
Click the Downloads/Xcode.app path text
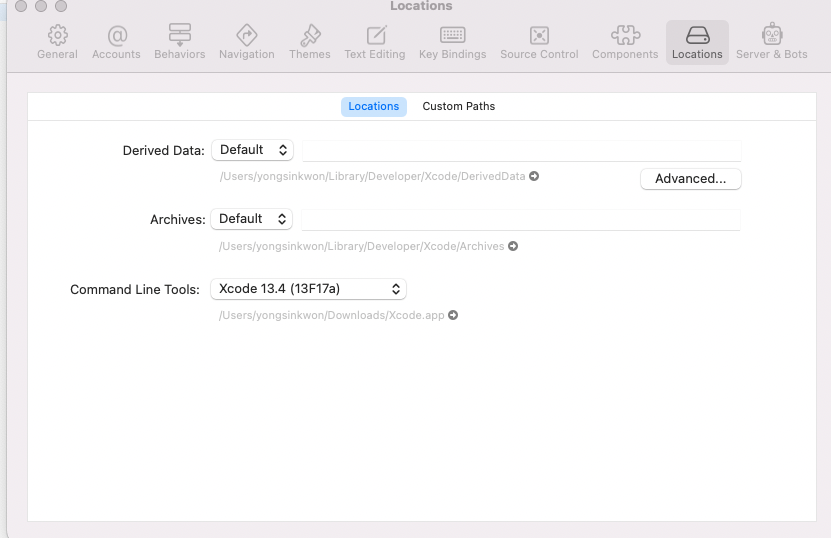click(332, 315)
